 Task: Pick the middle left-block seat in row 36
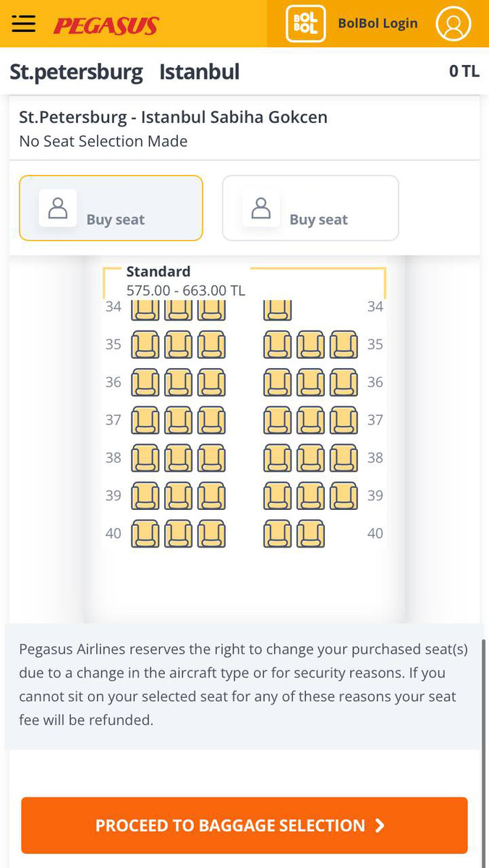click(x=178, y=383)
